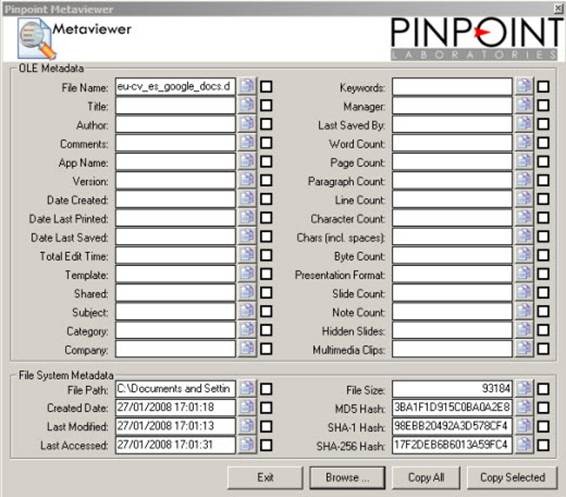Screen dimensions: 566x497
Task: Copy the Date Created value icon
Action: pyautogui.click(x=247, y=199)
